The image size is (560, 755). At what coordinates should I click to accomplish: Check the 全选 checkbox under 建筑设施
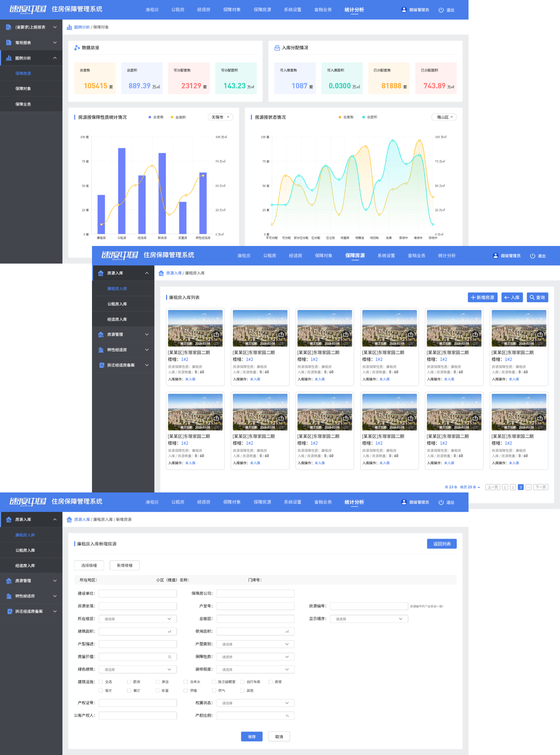pyautogui.click(x=101, y=682)
